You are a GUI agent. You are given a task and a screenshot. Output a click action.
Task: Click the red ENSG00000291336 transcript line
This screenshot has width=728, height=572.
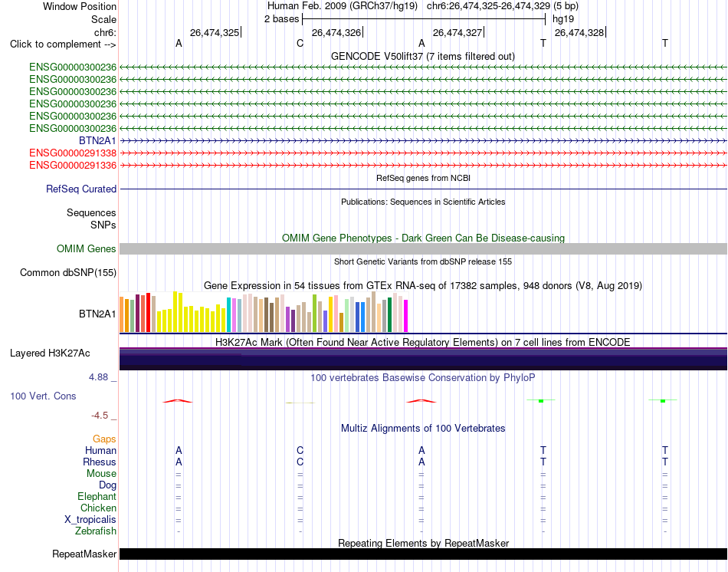[423, 165]
